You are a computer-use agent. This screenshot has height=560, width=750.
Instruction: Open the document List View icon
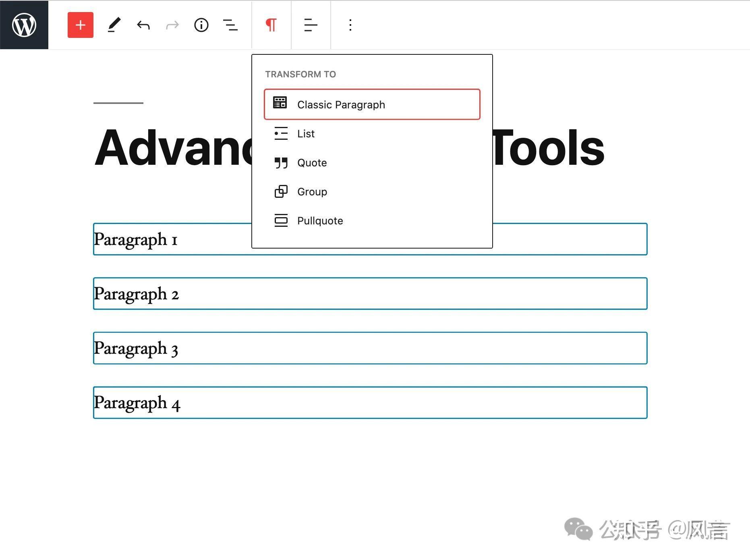pyautogui.click(x=230, y=25)
